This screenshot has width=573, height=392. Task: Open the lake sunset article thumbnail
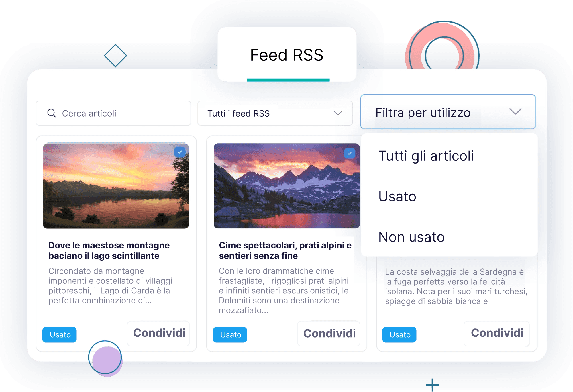116,186
